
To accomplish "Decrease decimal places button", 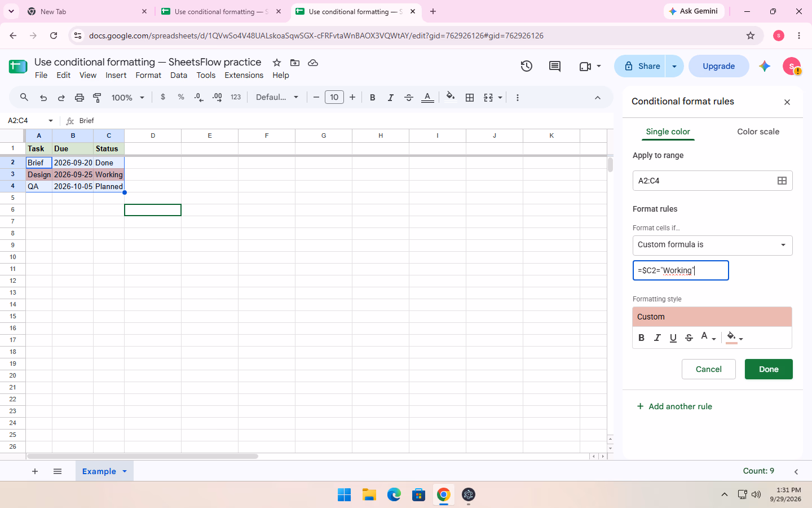I will pos(198,97).
